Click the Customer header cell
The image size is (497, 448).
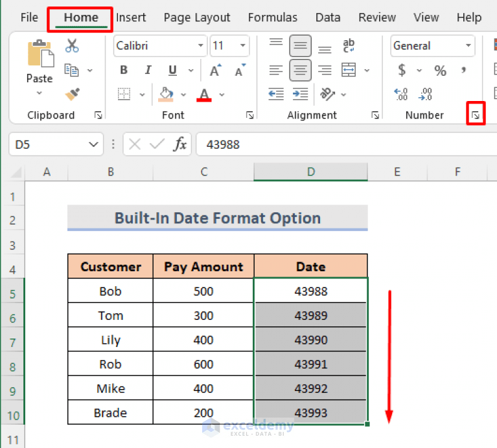pyautogui.click(x=111, y=267)
